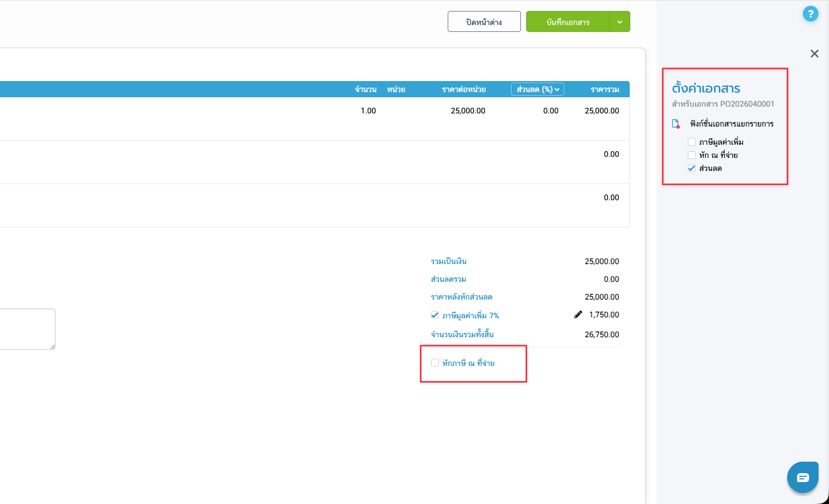Click inside the notes text area
Viewport: 829px width, 504px height.
coord(26,329)
